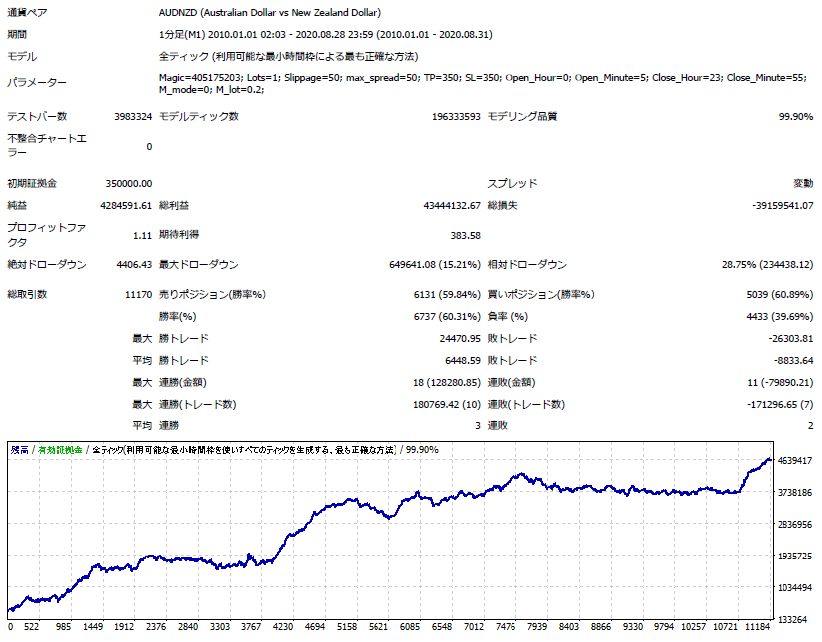Click the buy positions value 5039 (60.89%)
The width and height of the screenshot is (822, 642).
(x=780, y=295)
